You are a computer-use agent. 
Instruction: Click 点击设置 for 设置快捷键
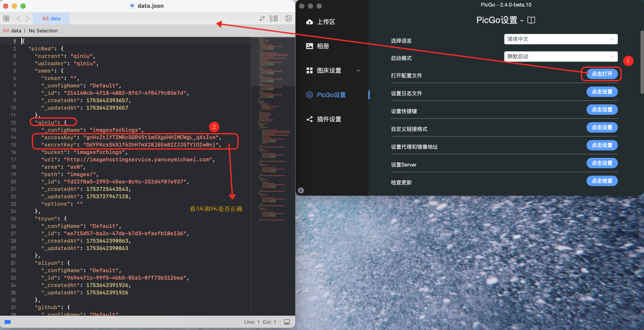coord(602,109)
